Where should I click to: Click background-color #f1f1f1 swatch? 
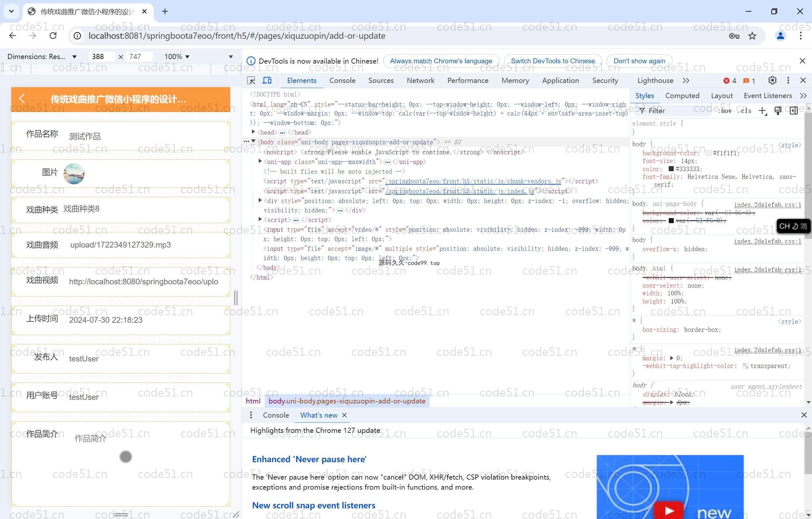[x=708, y=153]
